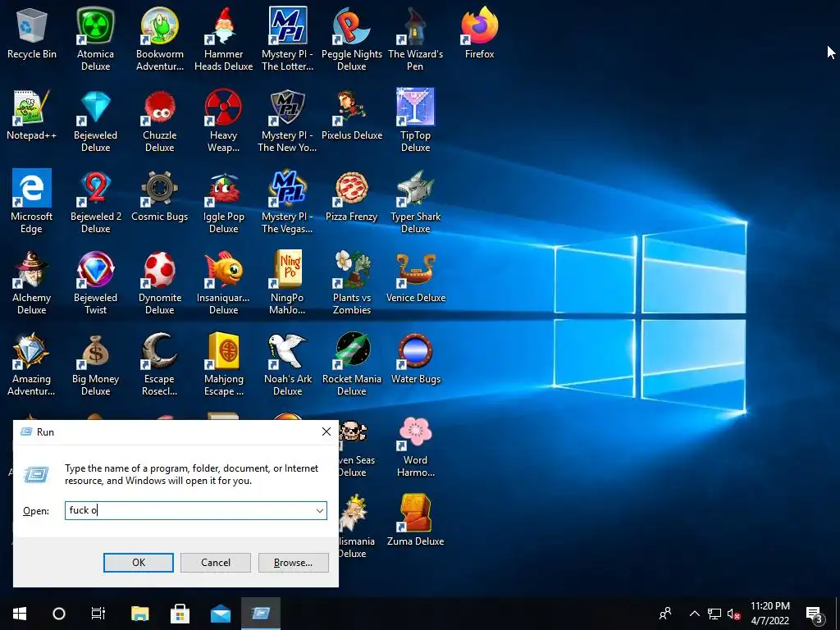
Task: Click the Hammer Heads Deluxe icon
Action: tap(223, 39)
